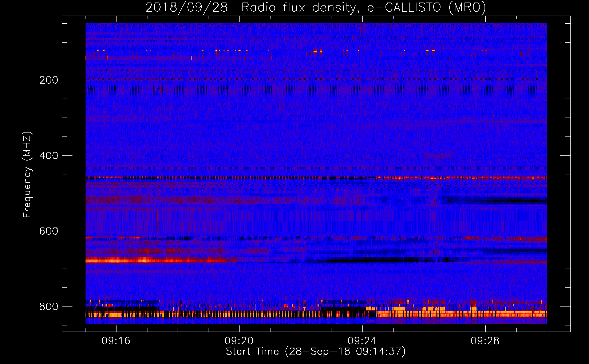The width and height of the screenshot is (589, 364).
Task: Click the 09:20 time axis label
Action: (239, 341)
